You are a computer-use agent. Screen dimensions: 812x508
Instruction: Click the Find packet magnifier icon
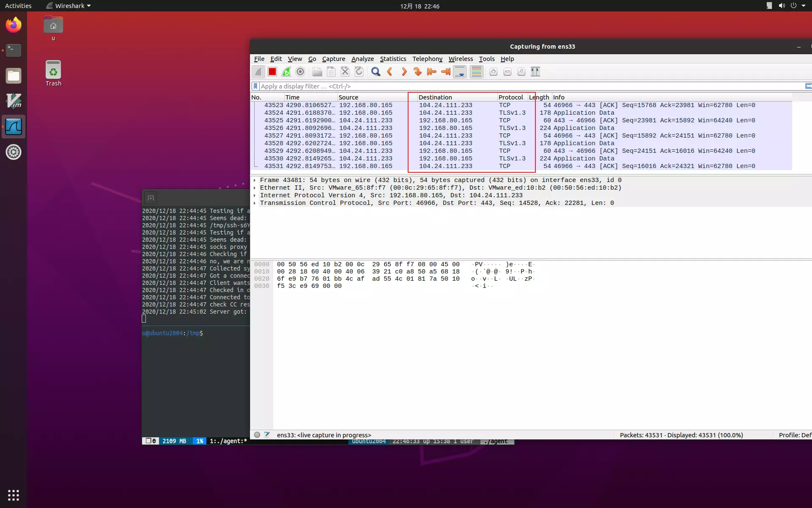pyautogui.click(x=376, y=72)
